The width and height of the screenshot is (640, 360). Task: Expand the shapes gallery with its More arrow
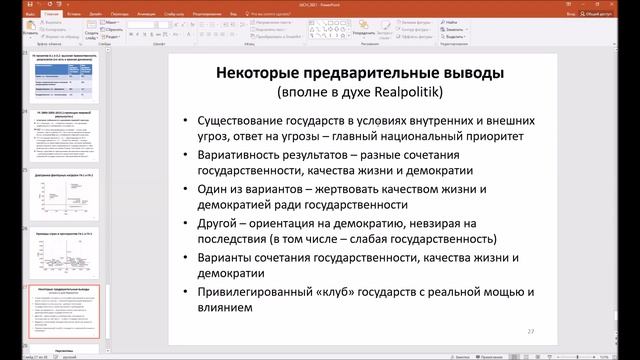(349, 36)
